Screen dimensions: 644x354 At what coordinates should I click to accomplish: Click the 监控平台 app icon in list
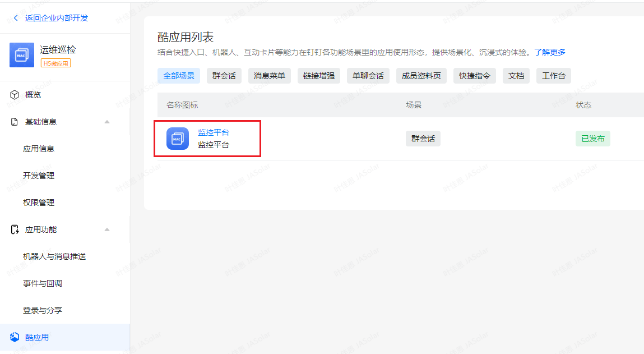177,139
